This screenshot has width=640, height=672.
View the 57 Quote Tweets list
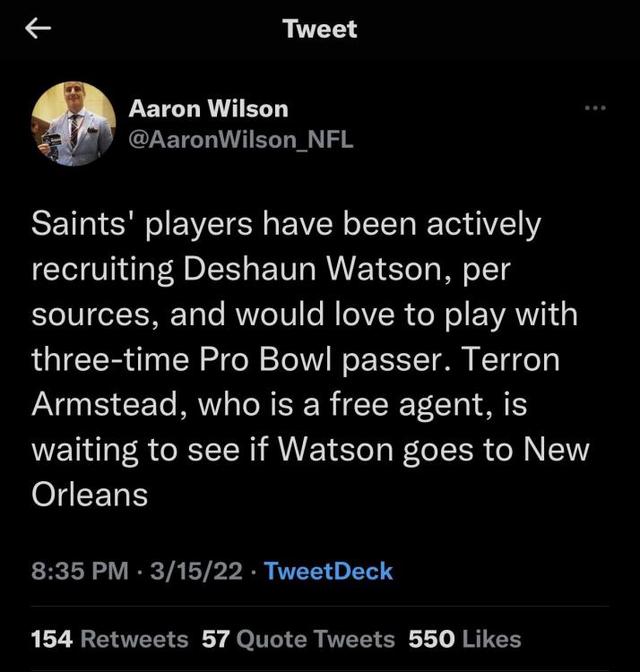pyautogui.click(x=298, y=639)
